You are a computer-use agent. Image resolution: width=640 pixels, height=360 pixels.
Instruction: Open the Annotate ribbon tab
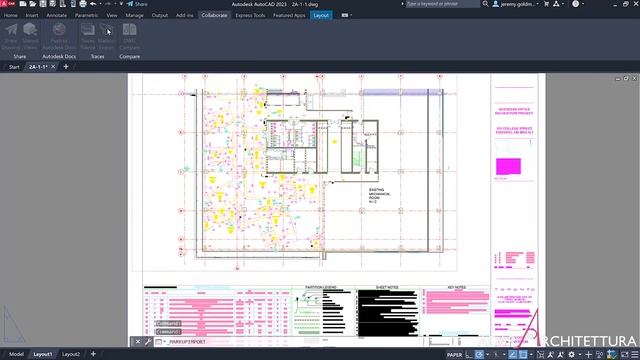pyautogui.click(x=56, y=15)
